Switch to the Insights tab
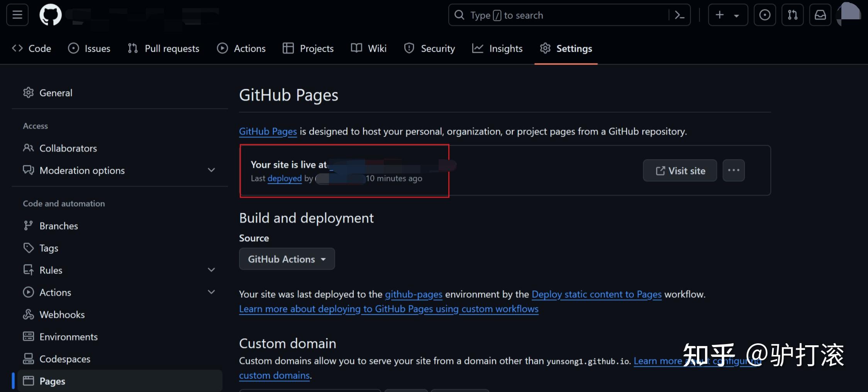Screen dimensions: 868x392 497,49
